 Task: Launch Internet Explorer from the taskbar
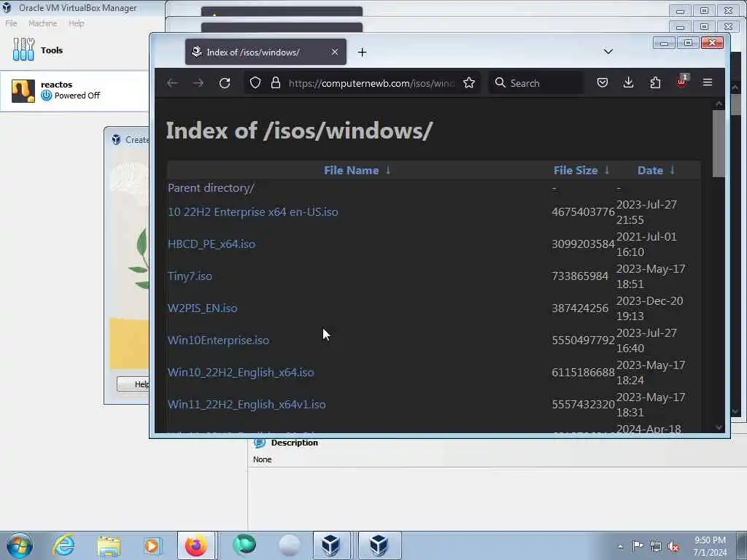63,545
